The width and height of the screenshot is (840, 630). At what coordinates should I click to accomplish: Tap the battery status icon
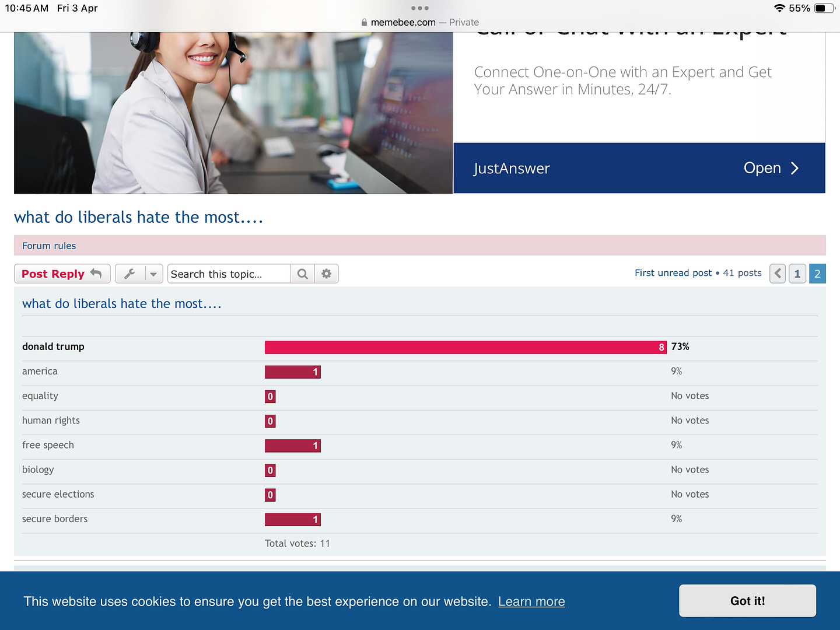coord(825,8)
